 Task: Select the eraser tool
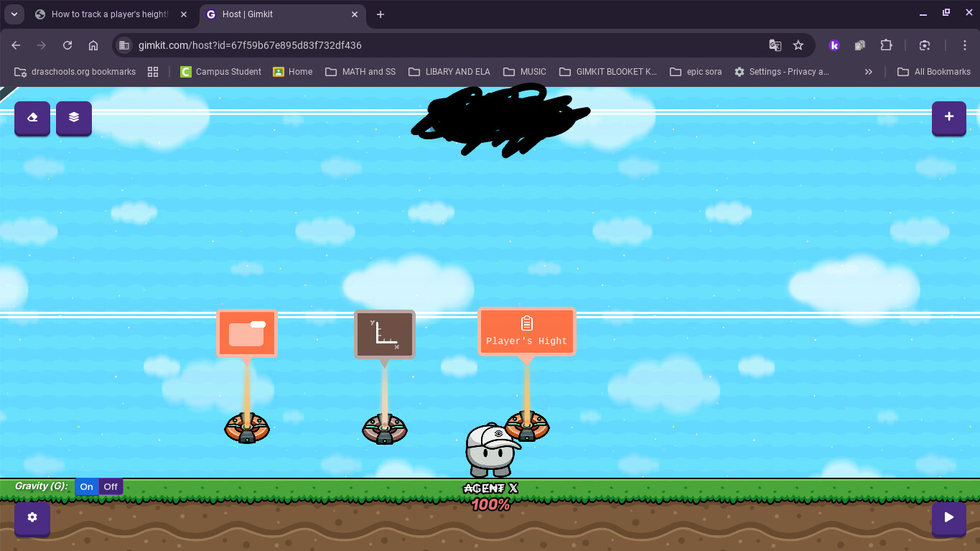[32, 118]
